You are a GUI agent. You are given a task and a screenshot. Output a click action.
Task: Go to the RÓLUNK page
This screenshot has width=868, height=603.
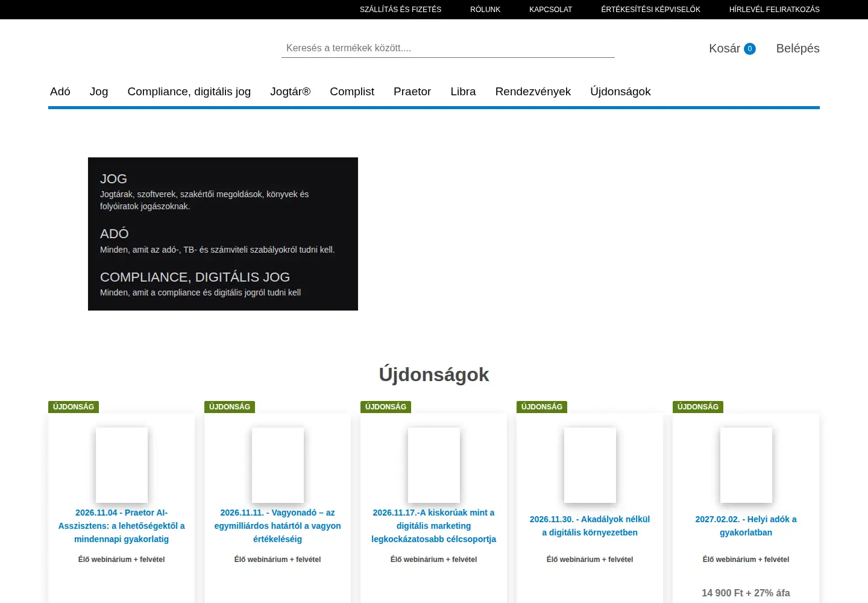[485, 10]
